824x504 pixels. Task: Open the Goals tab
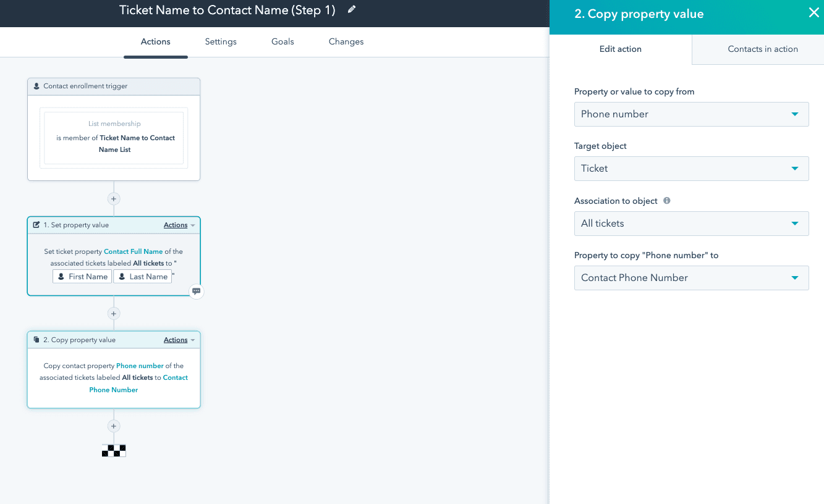tap(282, 42)
